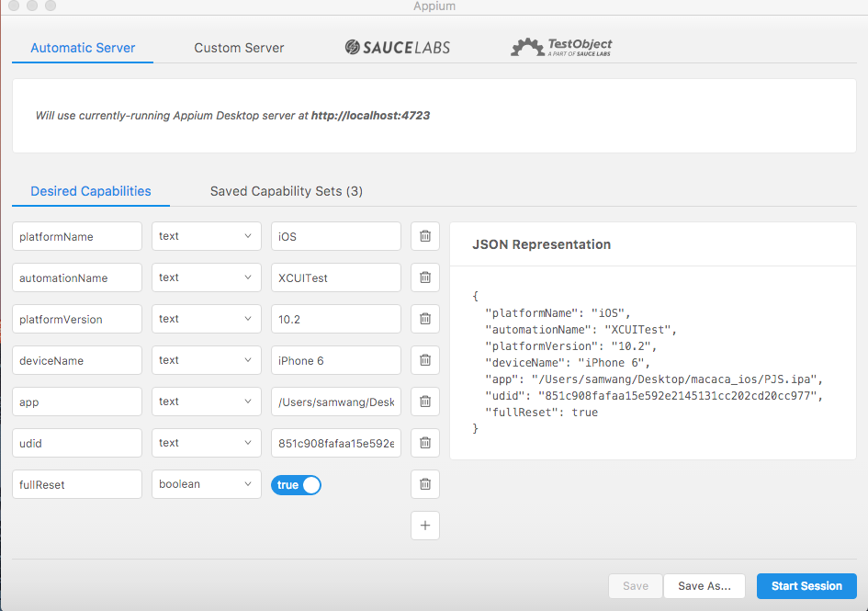Delete the automationName capability row
The height and width of the screenshot is (611, 868).
click(x=425, y=277)
